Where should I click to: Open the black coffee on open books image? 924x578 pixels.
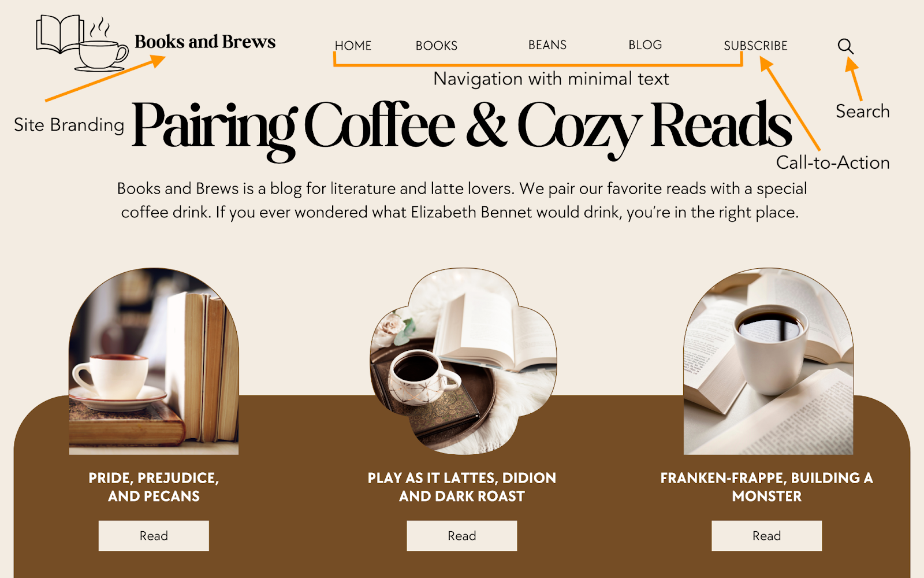click(768, 361)
